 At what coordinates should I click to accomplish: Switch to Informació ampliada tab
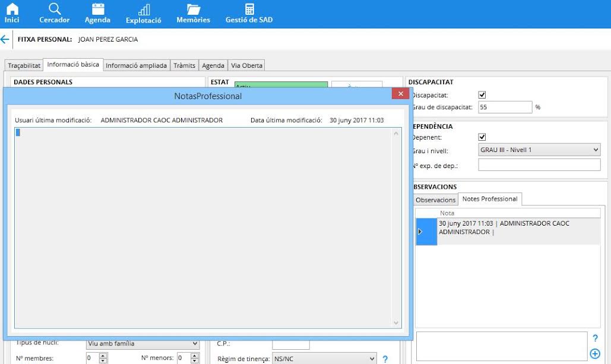tap(136, 65)
